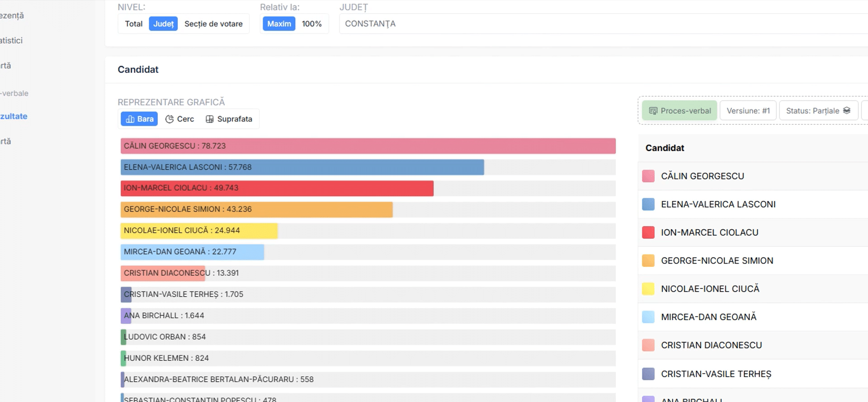Open the Prezență sidebar link
Screen dimensions: 868x402
pyautogui.click(x=12, y=15)
